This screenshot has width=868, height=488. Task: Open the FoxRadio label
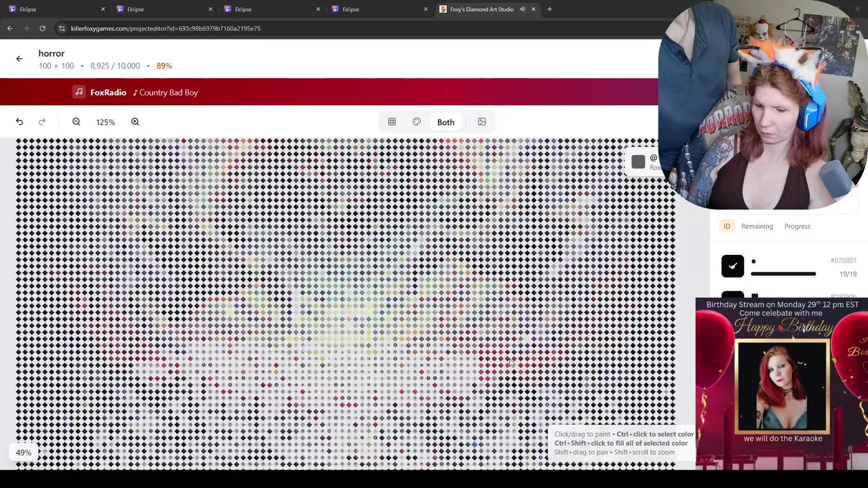[x=108, y=92]
